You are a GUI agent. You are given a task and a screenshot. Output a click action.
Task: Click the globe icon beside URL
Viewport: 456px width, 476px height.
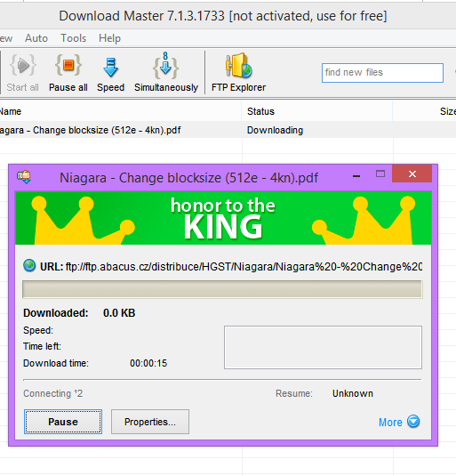[x=29, y=266]
